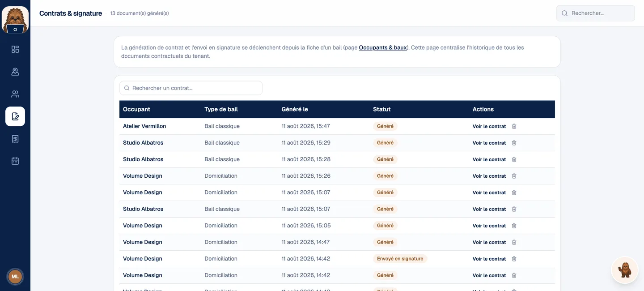
Task: Click the Envoyé en signature status badge
Action: tap(400, 259)
